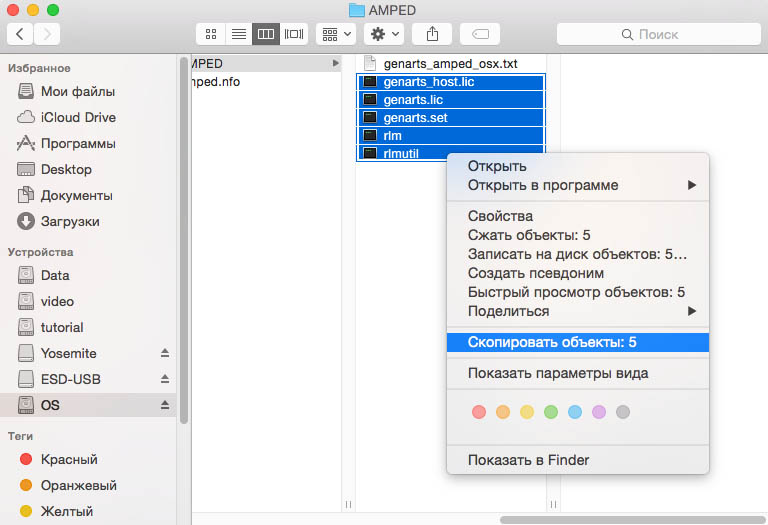Apply red tag from context menu

[x=479, y=412]
